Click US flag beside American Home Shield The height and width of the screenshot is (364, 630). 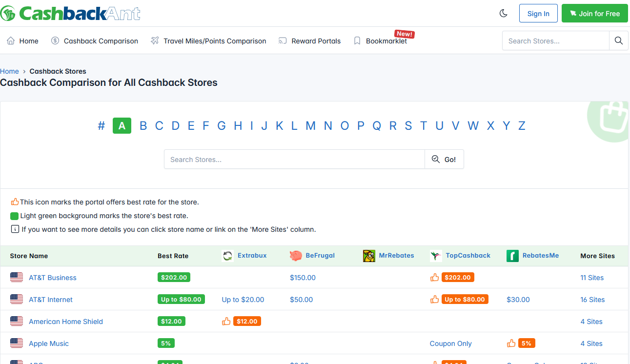[x=17, y=321]
